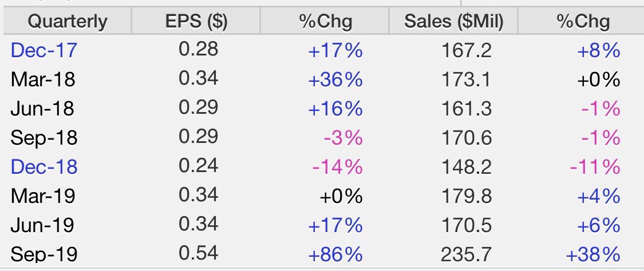This screenshot has width=644, height=271.
Task: Click the 0.54 EPS value
Action: point(199,253)
